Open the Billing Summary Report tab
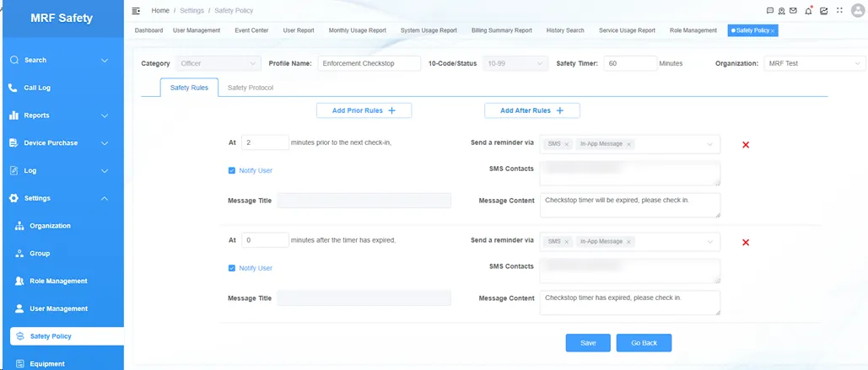868x370 pixels. pyautogui.click(x=502, y=30)
